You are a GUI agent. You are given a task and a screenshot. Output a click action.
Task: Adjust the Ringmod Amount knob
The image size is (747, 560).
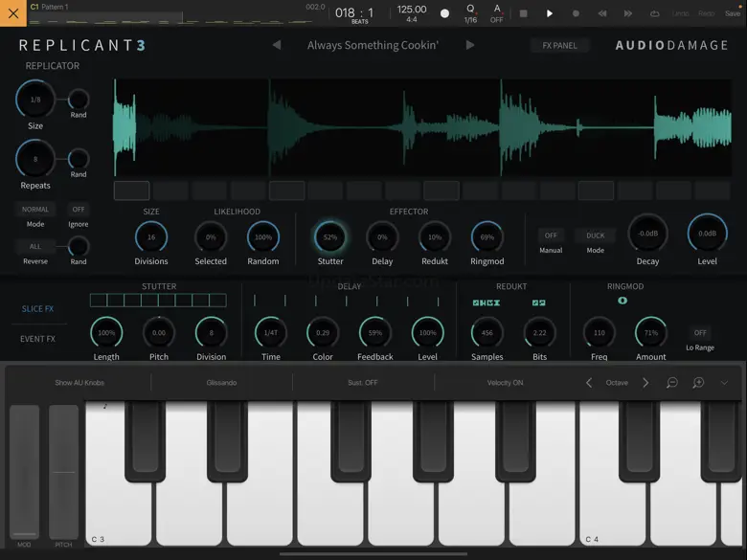tap(651, 332)
